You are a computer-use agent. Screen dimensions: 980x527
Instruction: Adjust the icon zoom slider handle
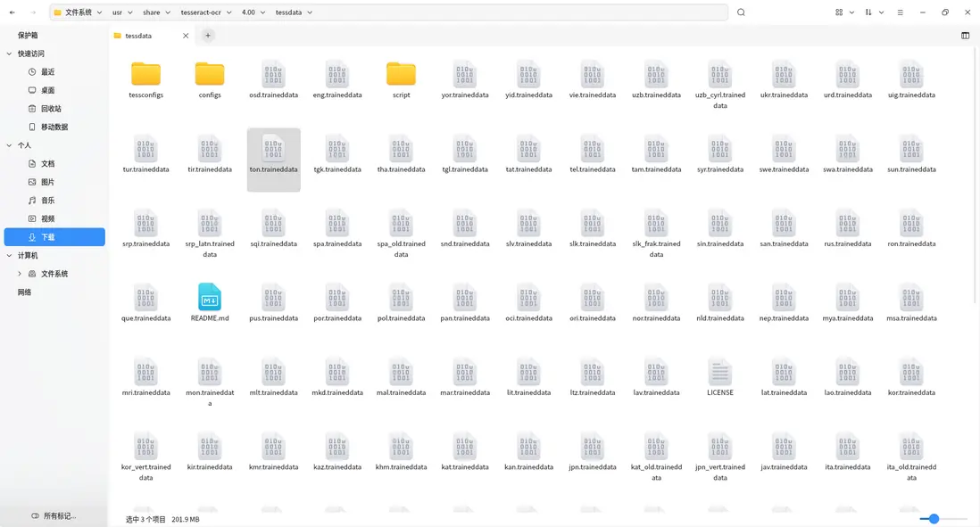coord(934,518)
